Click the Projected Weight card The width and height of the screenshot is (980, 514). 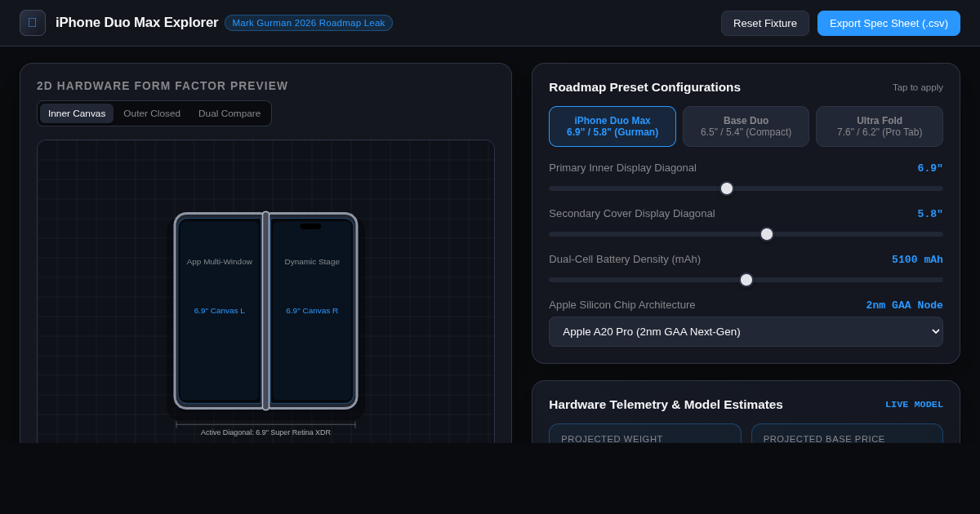[x=645, y=434]
